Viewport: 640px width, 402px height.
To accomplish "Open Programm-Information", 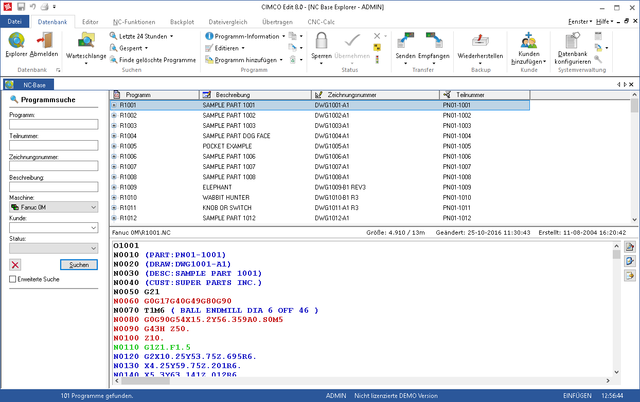I will [x=247, y=36].
